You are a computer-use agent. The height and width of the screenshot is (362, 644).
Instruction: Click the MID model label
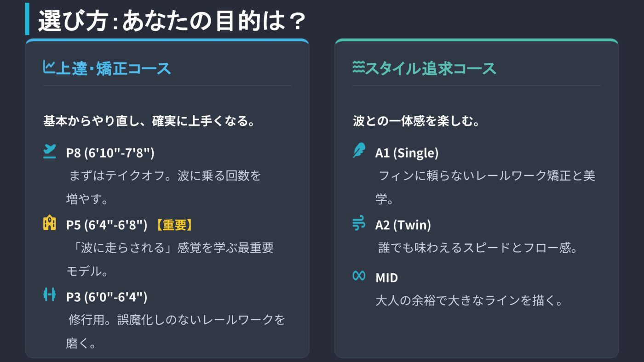coord(386,278)
